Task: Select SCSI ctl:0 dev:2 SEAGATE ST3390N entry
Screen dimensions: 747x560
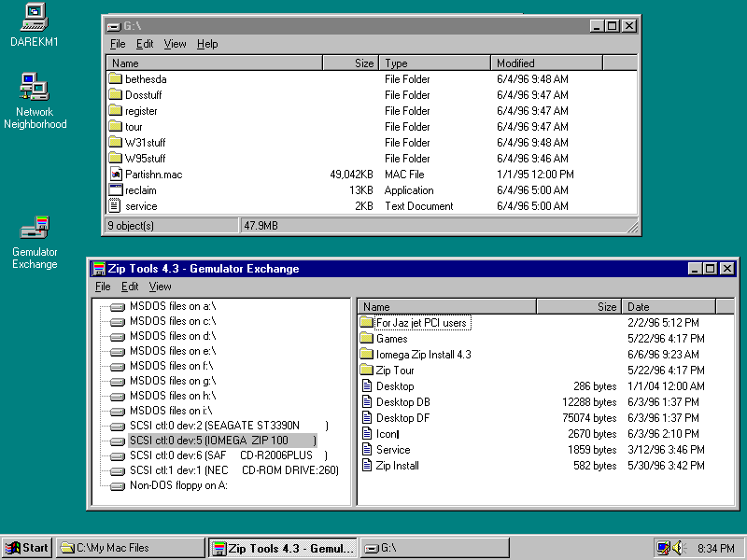Action: pos(229,426)
